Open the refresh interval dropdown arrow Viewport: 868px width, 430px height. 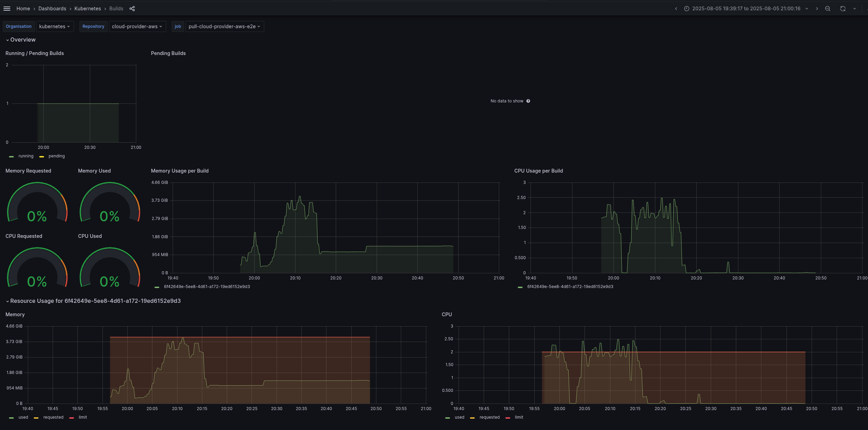[855, 9]
